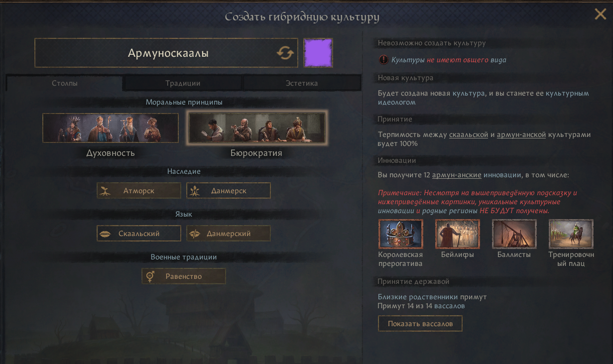Choose the Духовность ethos option
The width and height of the screenshot is (613, 364).
coord(111,128)
